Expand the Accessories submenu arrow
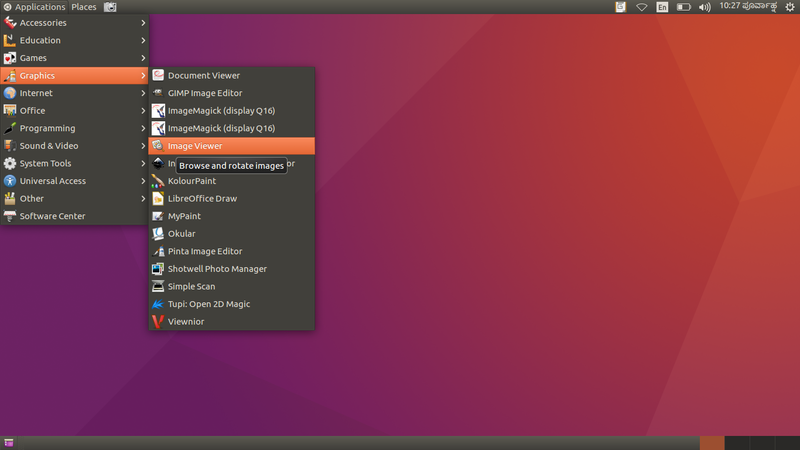 [x=143, y=23]
